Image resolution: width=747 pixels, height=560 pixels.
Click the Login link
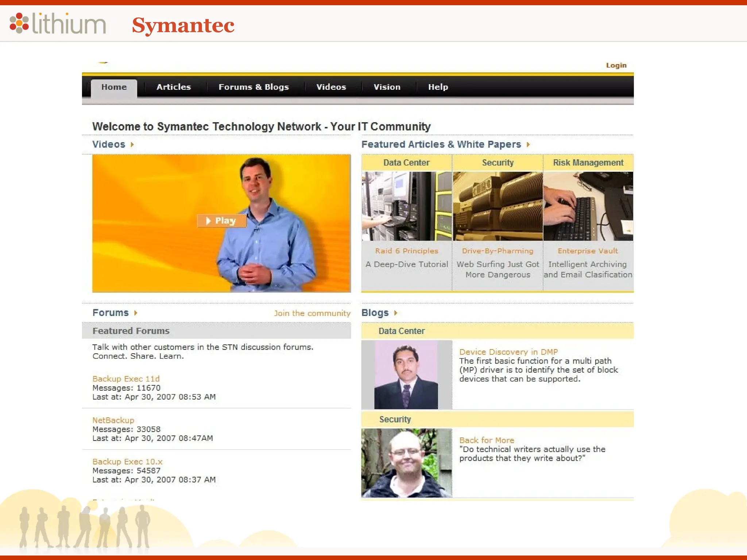(x=616, y=65)
